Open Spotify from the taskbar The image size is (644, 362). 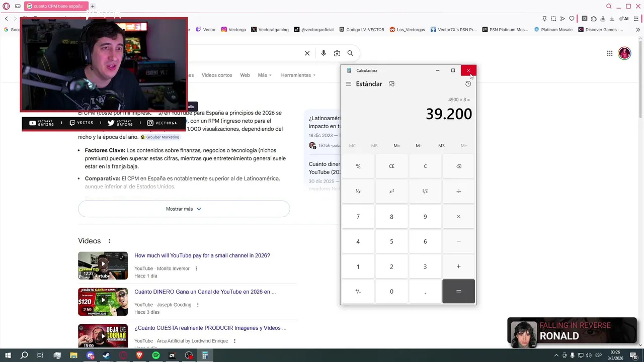tap(156, 355)
